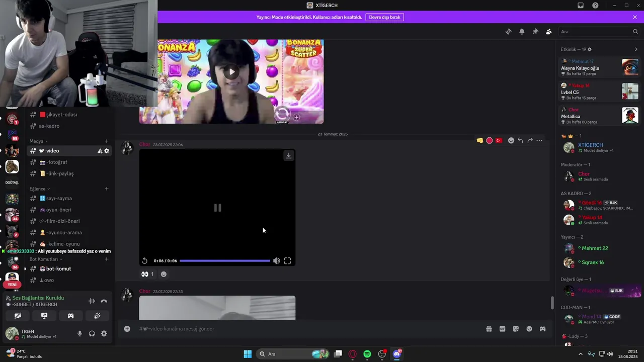Open the soundboard
This screenshot has width=644, height=362.
pos(97,316)
